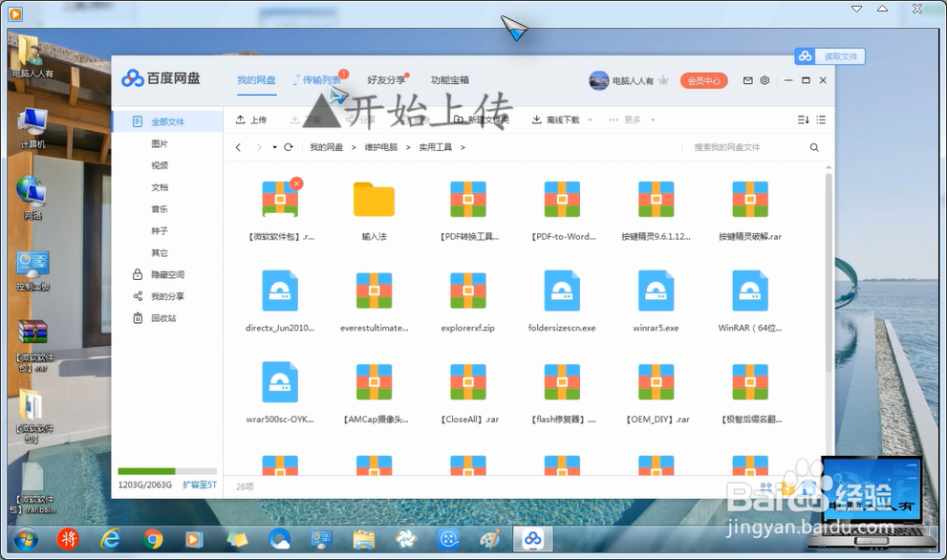947x560 pixels.
Task: Cancel upload badge on 【微软软件包】 file
Action: (x=296, y=183)
